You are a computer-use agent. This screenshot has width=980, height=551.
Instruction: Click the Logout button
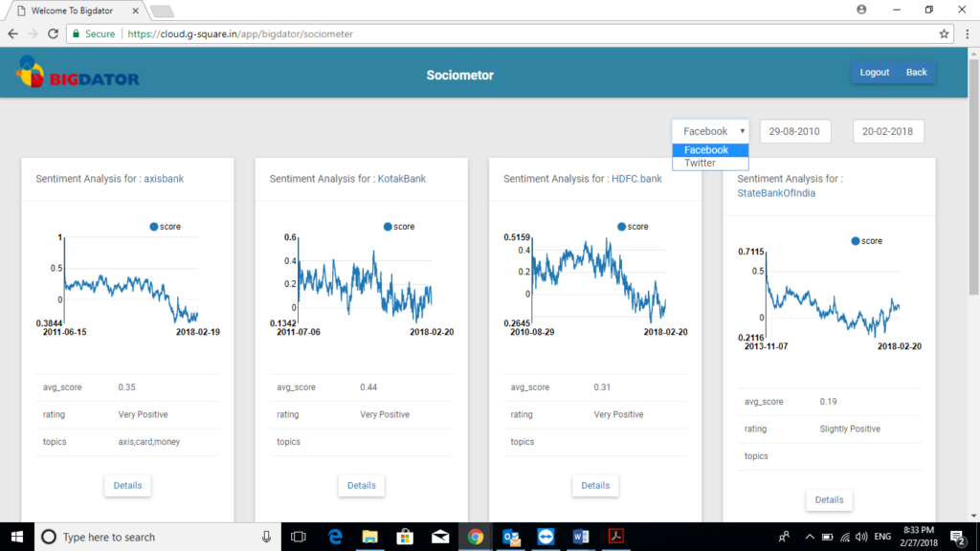[874, 72]
